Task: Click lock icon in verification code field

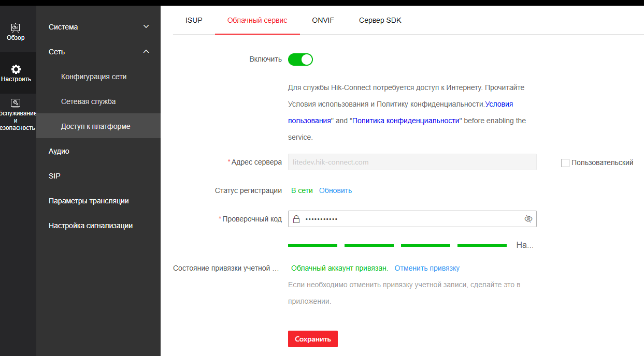Action: (296, 219)
